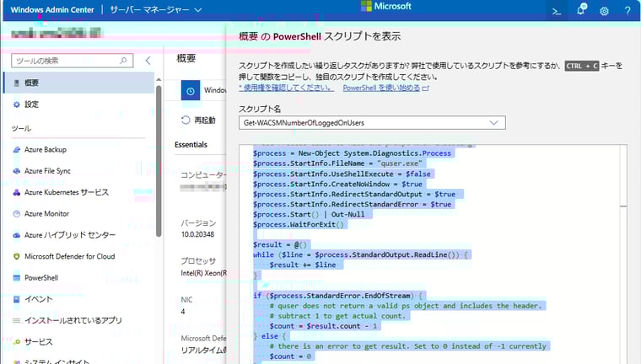
Task: Collapse the tools sidebar with the chevron
Action: 148,61
